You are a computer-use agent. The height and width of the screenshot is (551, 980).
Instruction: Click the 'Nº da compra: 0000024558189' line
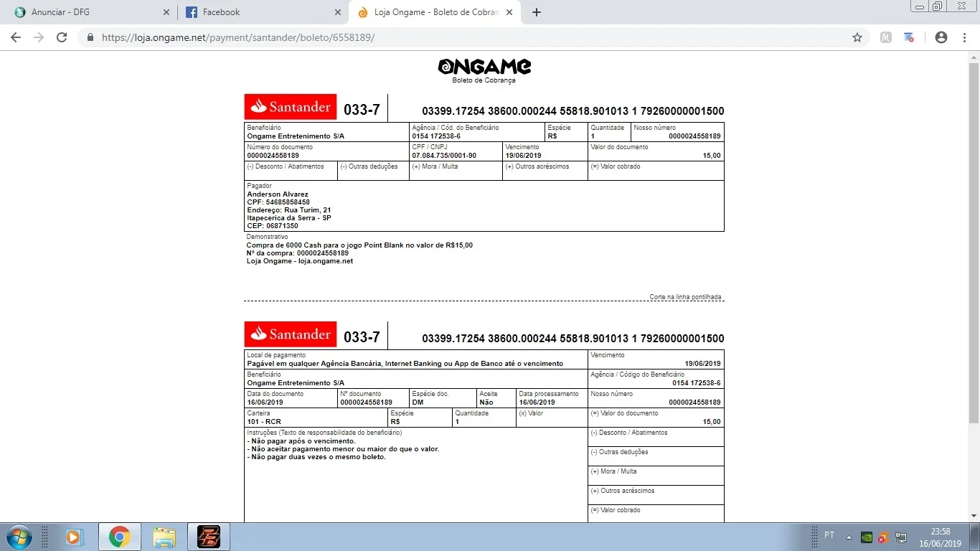coord(298,253)
